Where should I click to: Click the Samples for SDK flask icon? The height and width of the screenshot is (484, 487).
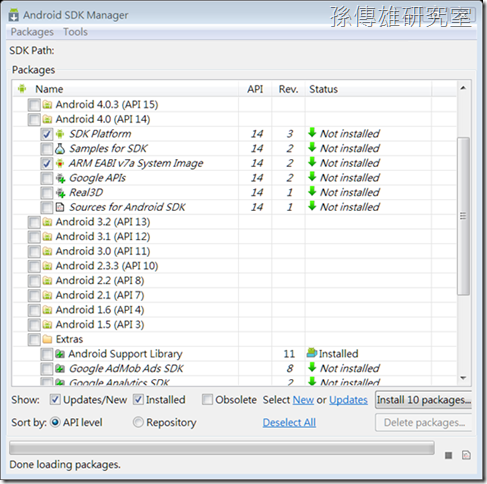pyautogui.click(x=60, y=149)
